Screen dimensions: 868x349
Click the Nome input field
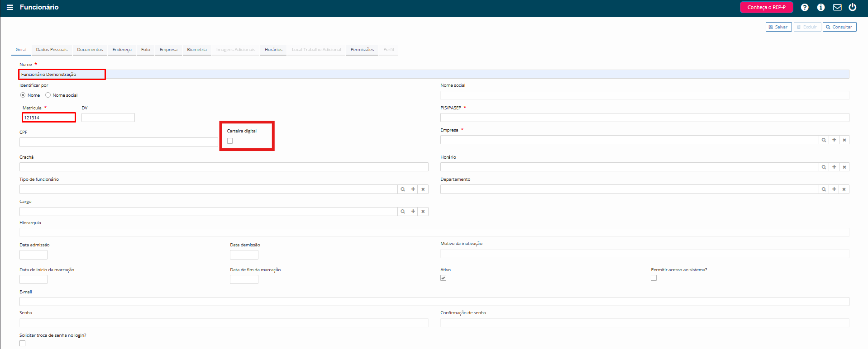pos(434,74)
